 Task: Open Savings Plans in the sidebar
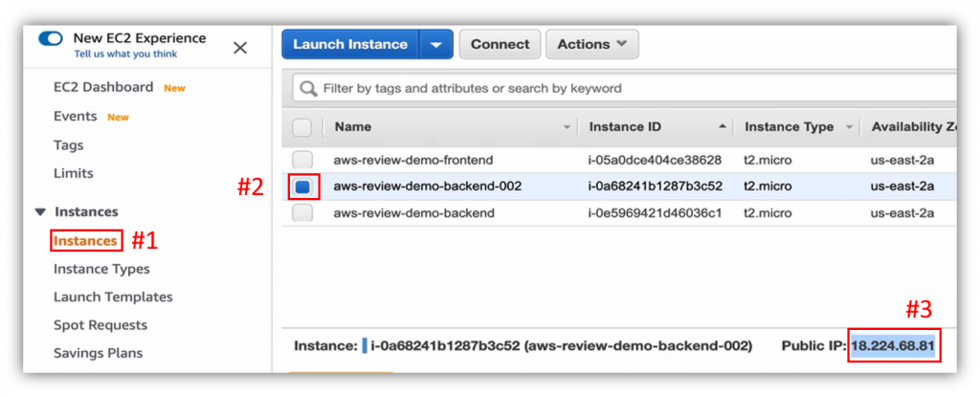pyautogui.click(x=99, y=354)
